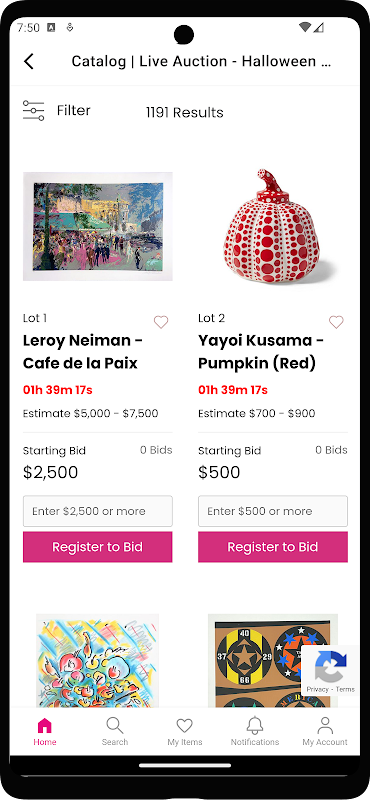370x800 pixels.
Task: Focus the Enter $2,500 or more field
Action: [x=97, y=511]
